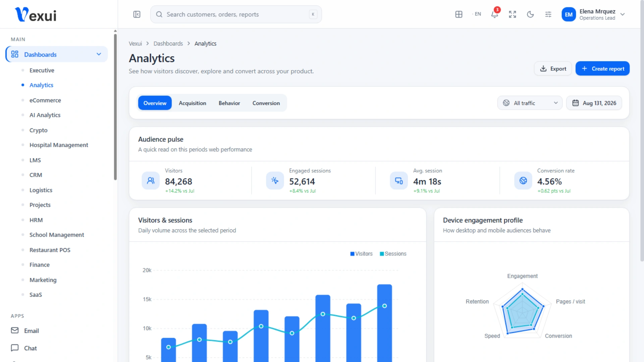Screen dimensions: 644x362
Task: Enter fullscreen mode via expand icon
Action: coord(513,14)
